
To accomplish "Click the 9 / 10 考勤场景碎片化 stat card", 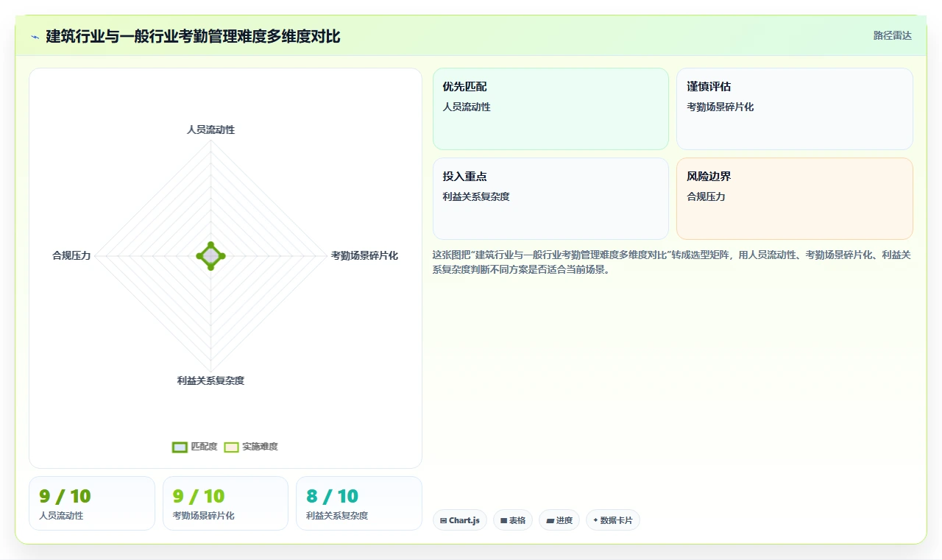I will 225,503.
